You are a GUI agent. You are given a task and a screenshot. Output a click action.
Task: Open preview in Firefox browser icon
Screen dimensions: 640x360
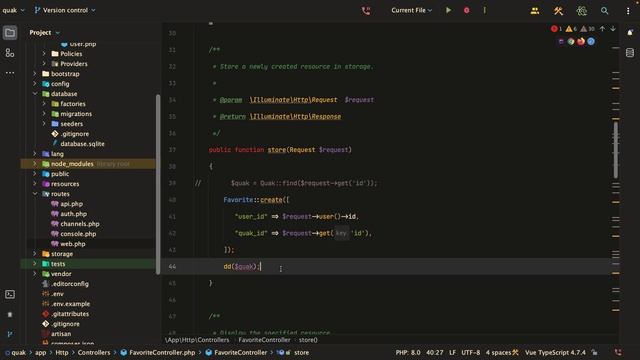pos(581,41)
